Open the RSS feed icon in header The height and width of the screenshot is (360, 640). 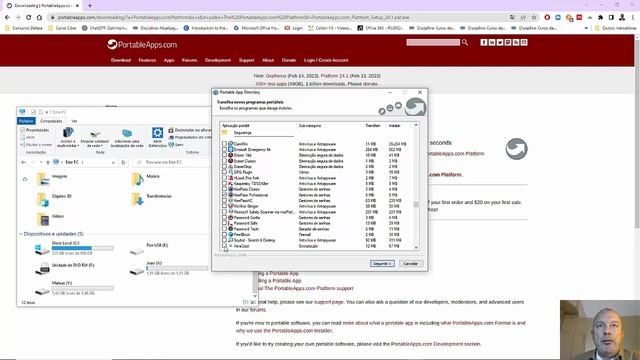coord(516,42)
